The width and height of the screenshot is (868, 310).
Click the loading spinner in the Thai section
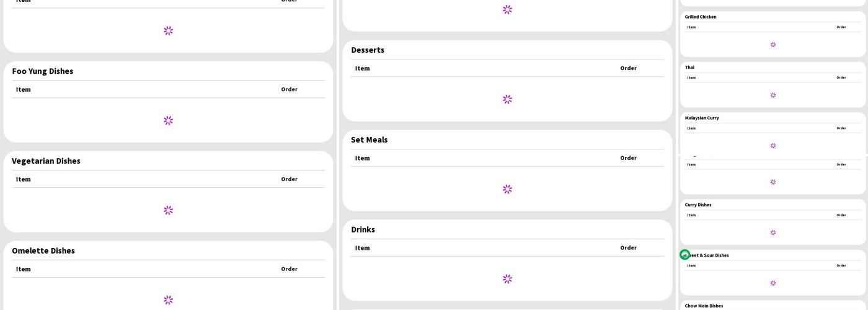(x=773, y=95)
